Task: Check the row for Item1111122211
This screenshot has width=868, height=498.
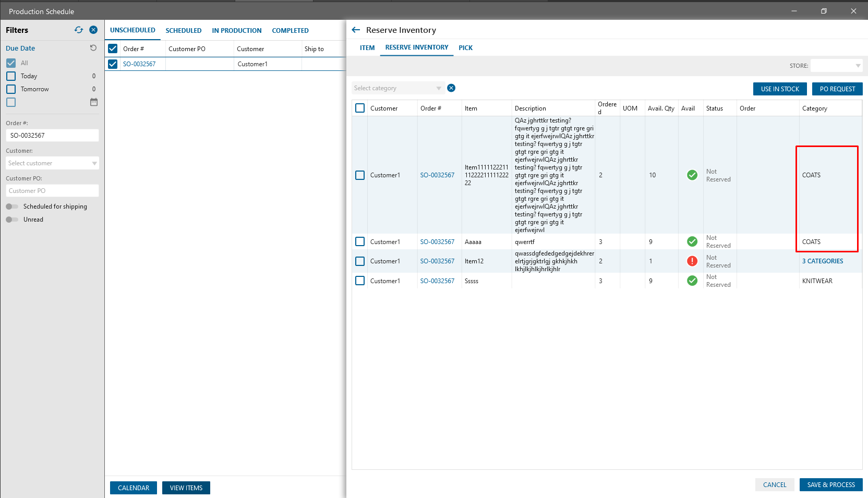Action: pyautogui.click(x=360, y=175)
